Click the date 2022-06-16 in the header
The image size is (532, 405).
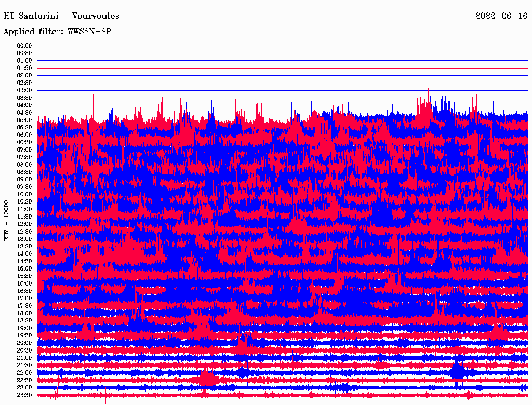coord(501,16)
